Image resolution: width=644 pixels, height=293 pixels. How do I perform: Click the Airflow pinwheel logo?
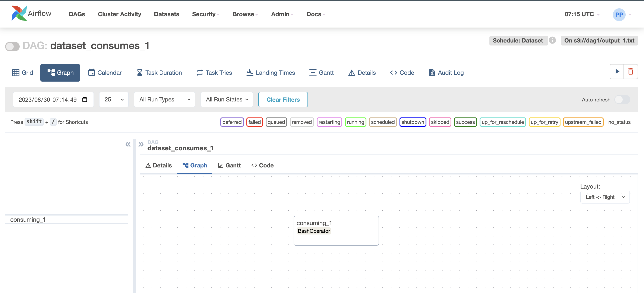click(19, 13)
